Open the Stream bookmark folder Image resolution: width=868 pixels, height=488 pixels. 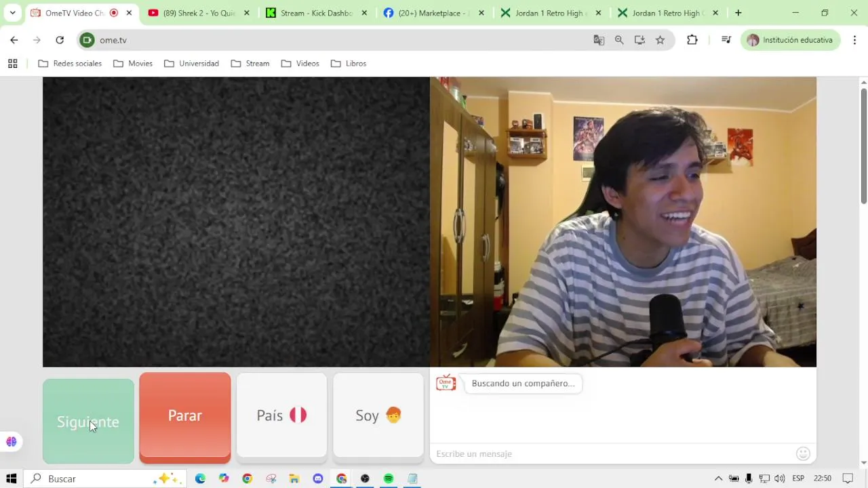pos(250,64)
